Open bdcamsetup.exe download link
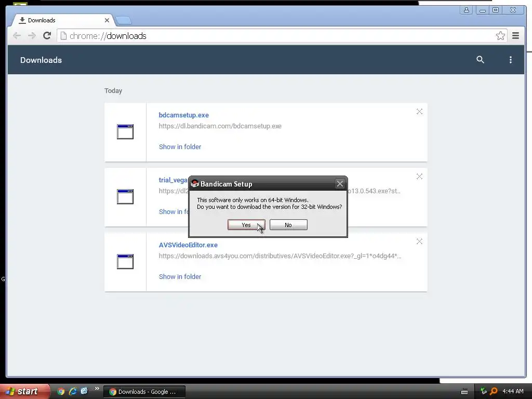The image size is (532, 399). 183,115
